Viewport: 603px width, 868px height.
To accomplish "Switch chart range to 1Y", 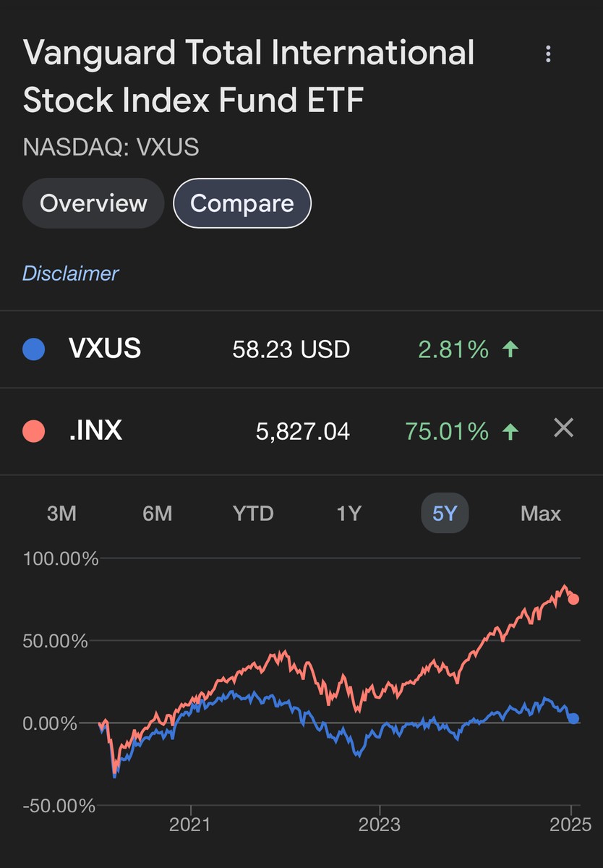I will [348, 514].
